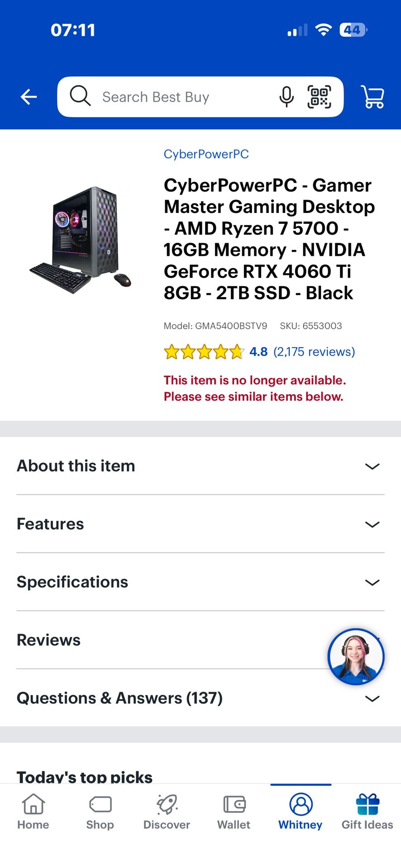Open the virtual assistant chat avatar
This screenshot has width=401, height=868.
pos(356,656)
